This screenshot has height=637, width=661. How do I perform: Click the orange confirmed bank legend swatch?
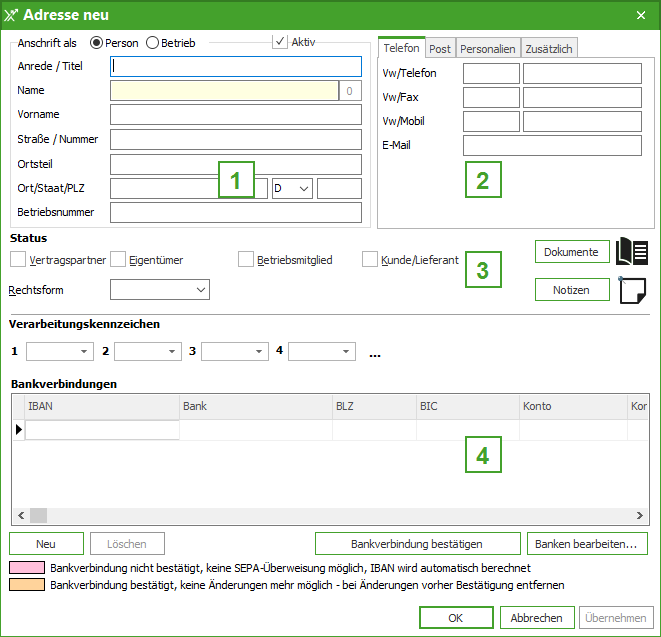coord(27,585)
